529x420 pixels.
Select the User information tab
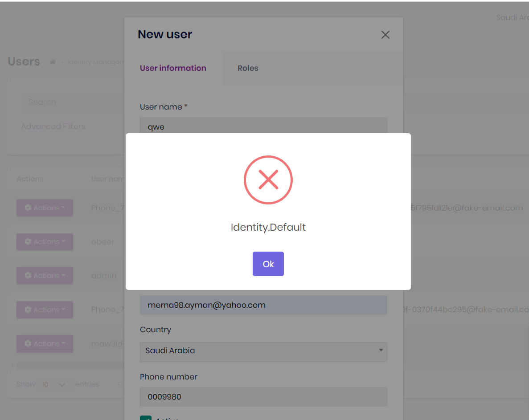click(x=173, y=68)
